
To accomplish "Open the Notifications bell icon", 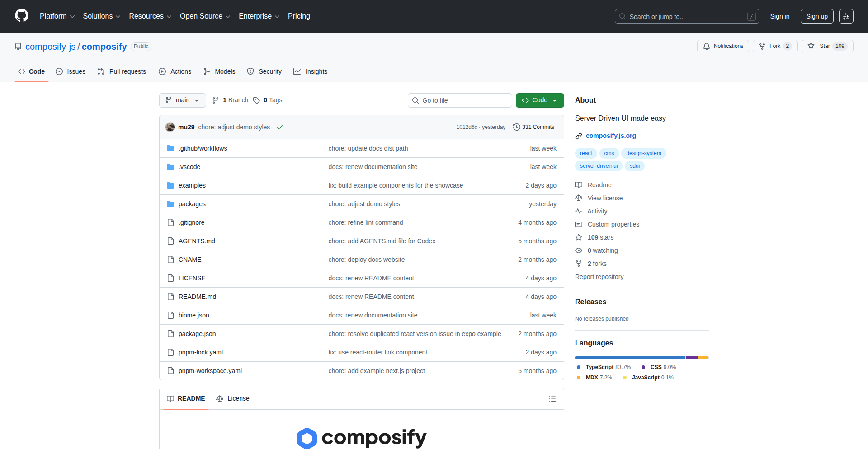I will point(707,46).
